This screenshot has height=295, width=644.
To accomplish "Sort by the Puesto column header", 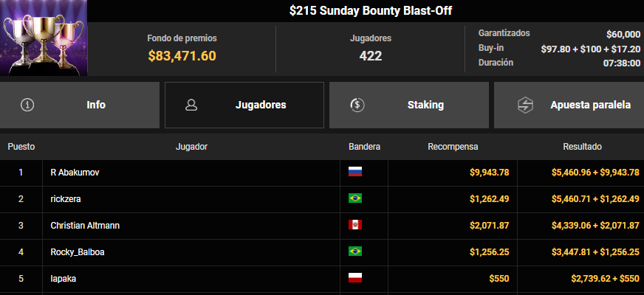I will point(21,147).
